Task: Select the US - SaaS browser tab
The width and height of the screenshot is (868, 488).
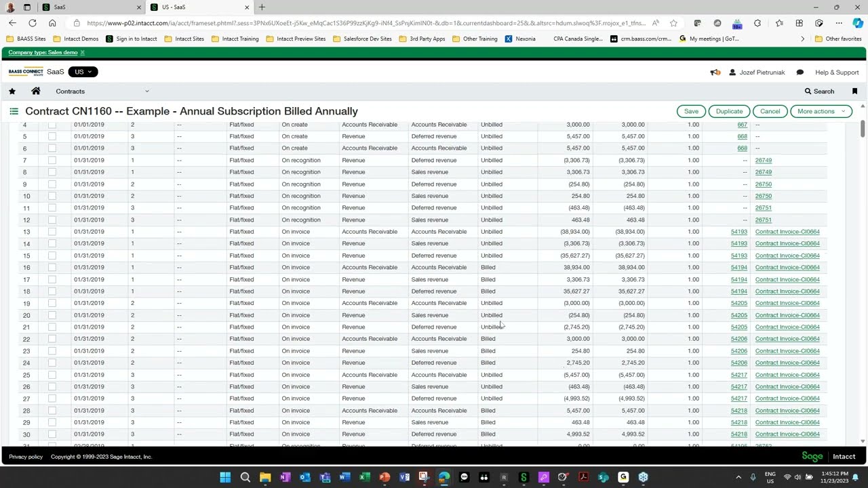Action: click(200, 7)
